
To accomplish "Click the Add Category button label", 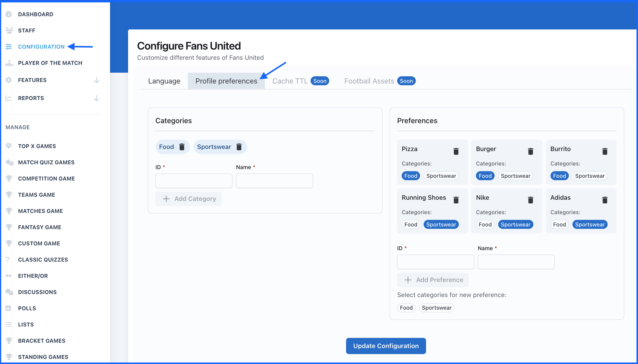I will [x=195, y=199].
